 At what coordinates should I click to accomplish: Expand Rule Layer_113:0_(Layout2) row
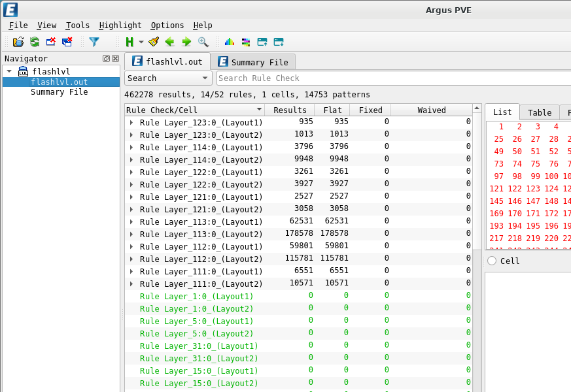pos(131,234)
